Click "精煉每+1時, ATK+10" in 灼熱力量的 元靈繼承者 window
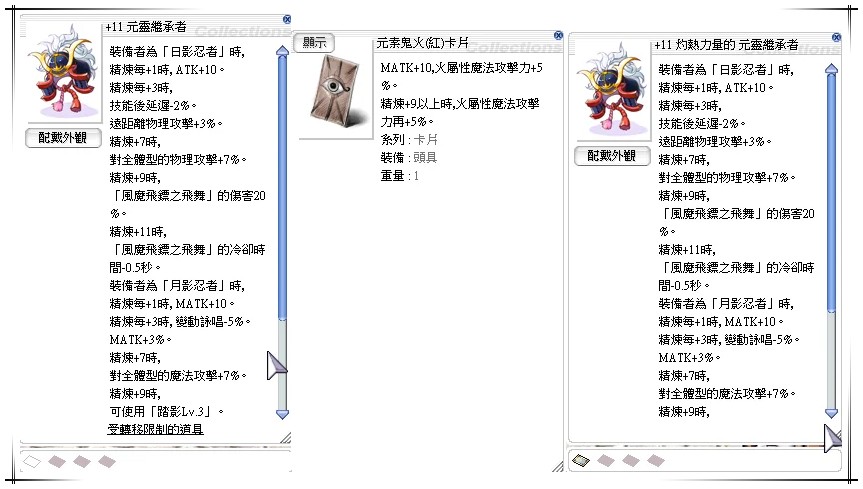The image size is (863, 489). (715, 88)
